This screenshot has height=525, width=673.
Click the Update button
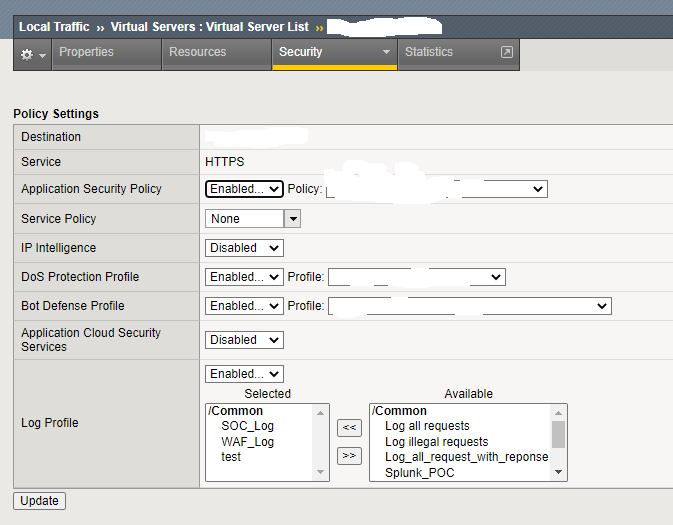[x=39, y=501]
